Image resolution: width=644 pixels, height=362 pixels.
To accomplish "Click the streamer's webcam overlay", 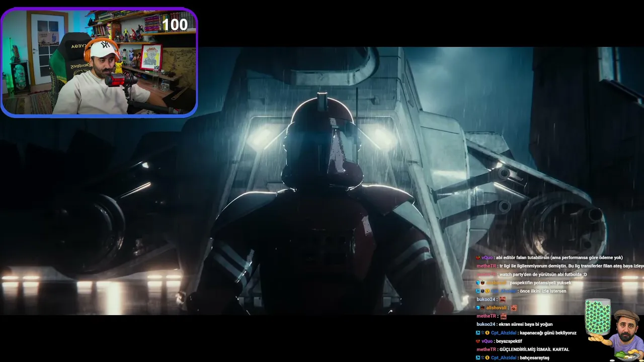I will [99, 62].
